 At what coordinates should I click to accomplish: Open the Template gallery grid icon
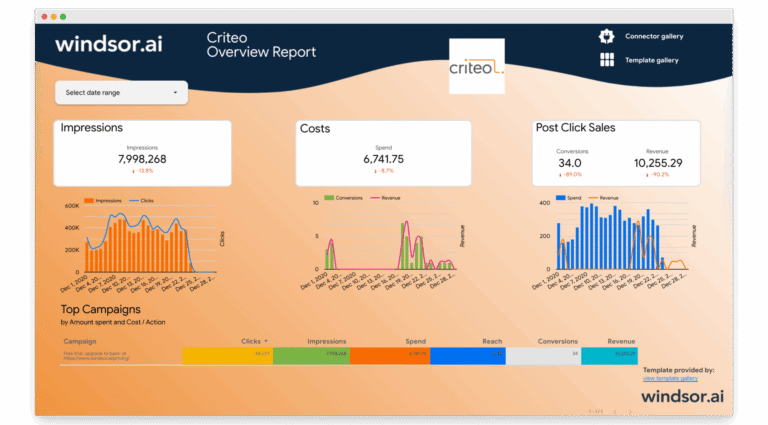pyautogui.click(x=607, y=60)
